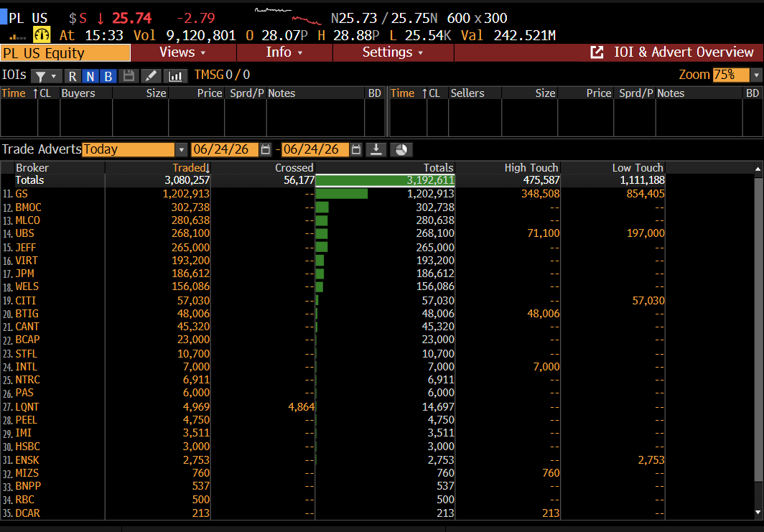Click the pencil edit icon

point(151,76)
